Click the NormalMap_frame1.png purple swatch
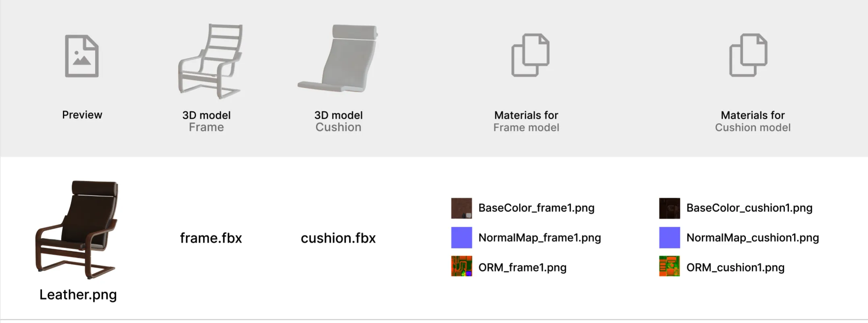Image resolution: width=868 pixels, height=323 pixels. click(461, 238)
